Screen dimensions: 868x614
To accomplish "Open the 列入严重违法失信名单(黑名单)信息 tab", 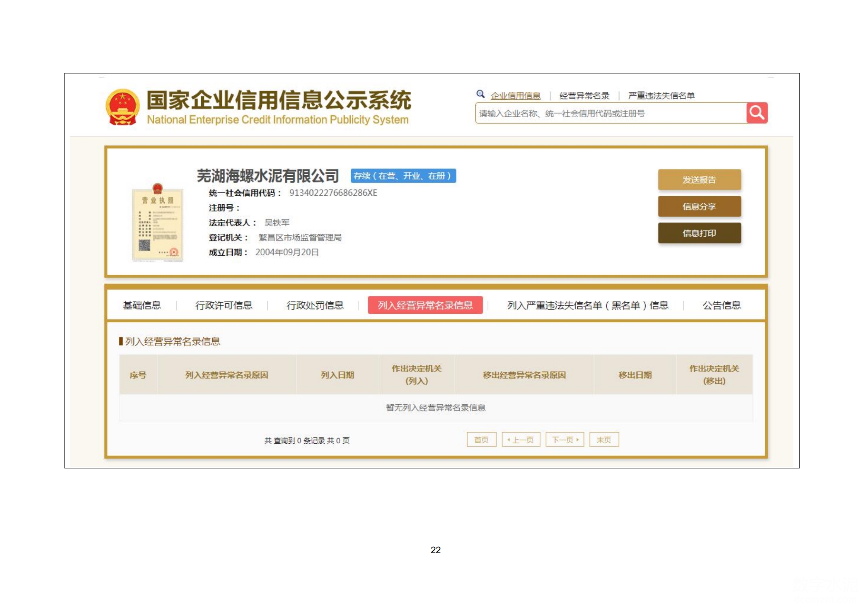I will point(587,305).
